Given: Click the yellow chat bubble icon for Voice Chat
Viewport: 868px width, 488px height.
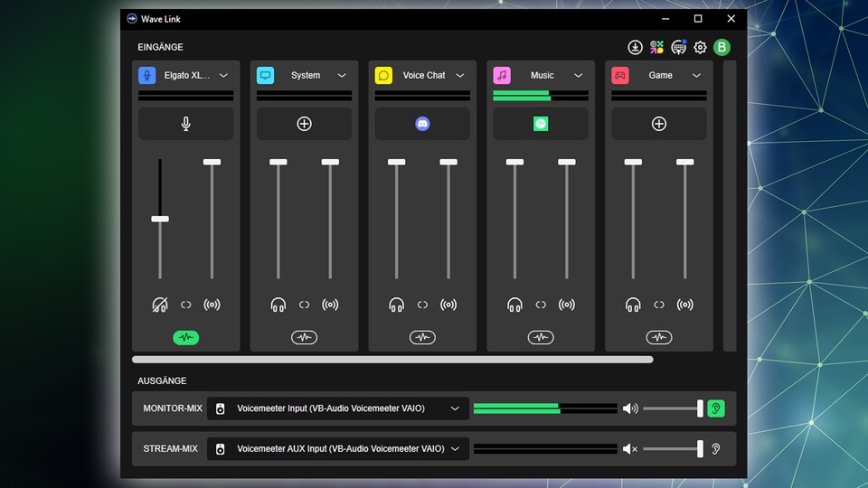Looking at the screenshot, I should coord(383,75).
